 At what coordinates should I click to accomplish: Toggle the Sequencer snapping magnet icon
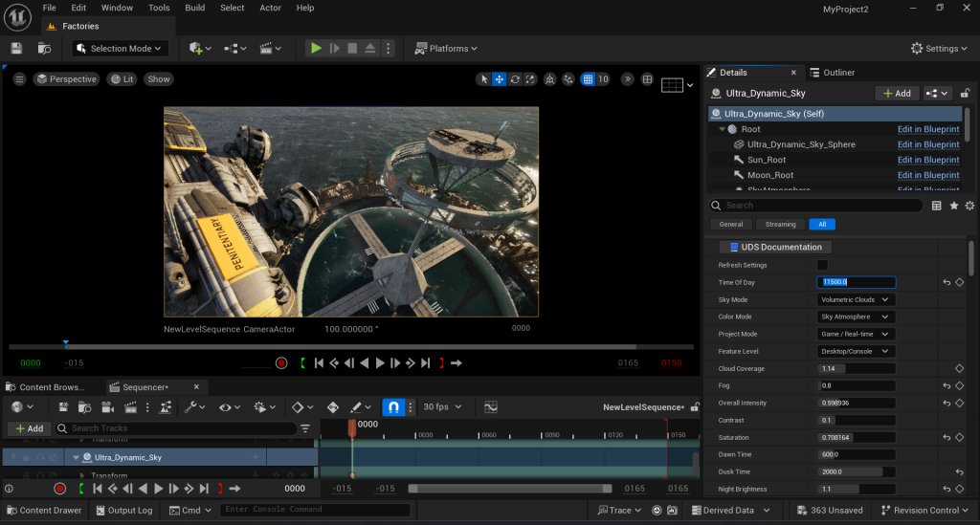tap(393, 407)
